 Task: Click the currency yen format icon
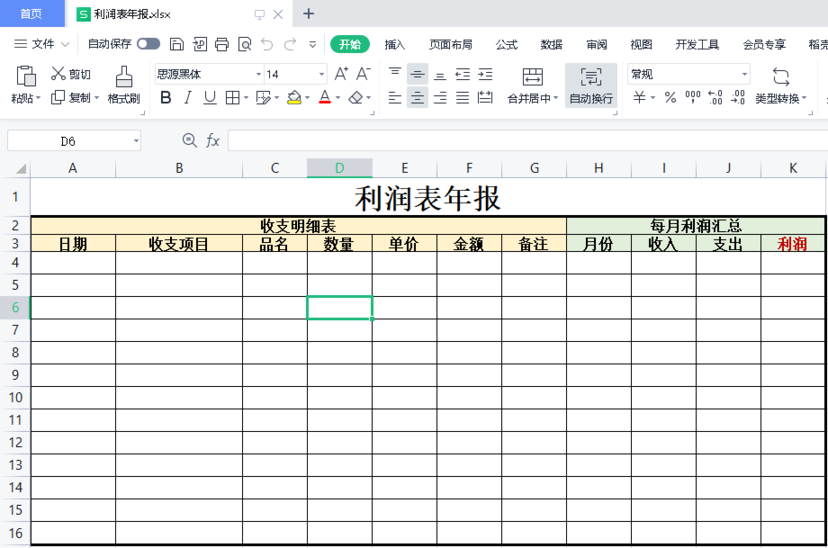[x=639, y=98]
